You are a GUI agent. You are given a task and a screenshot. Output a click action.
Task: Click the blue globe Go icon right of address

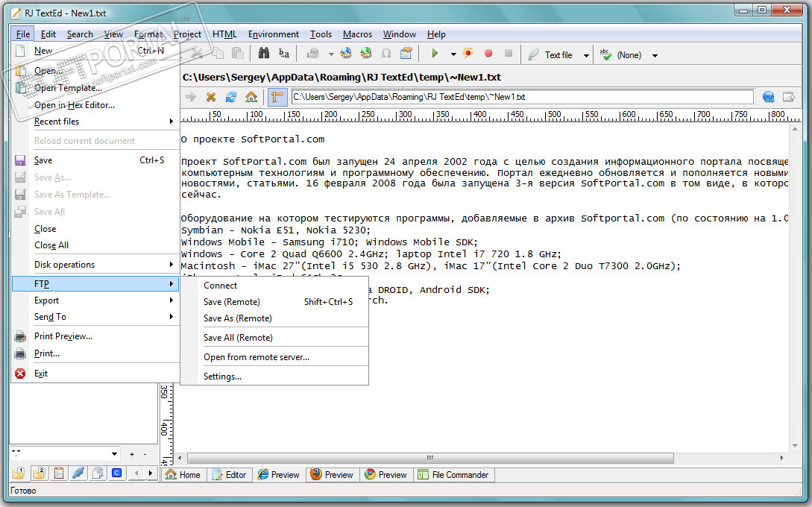pos(769,97)
